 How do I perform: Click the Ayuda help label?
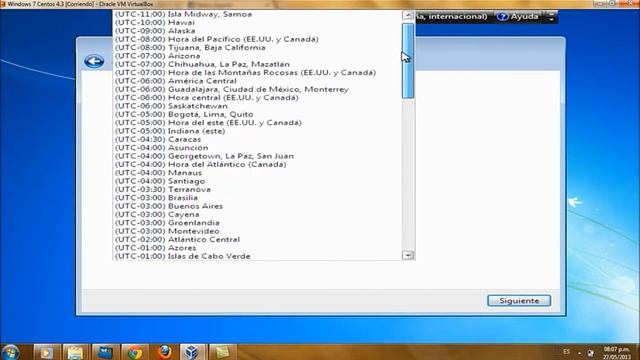(524, 17)
